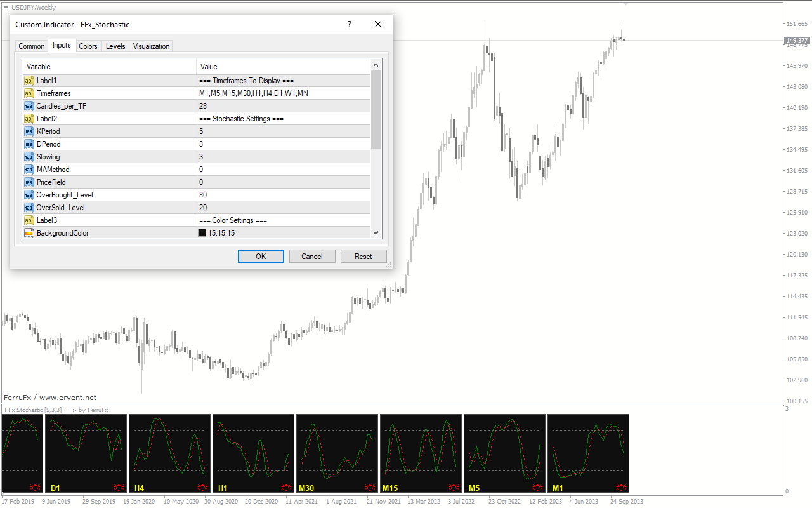Click the Reset button

pos(363,257)
